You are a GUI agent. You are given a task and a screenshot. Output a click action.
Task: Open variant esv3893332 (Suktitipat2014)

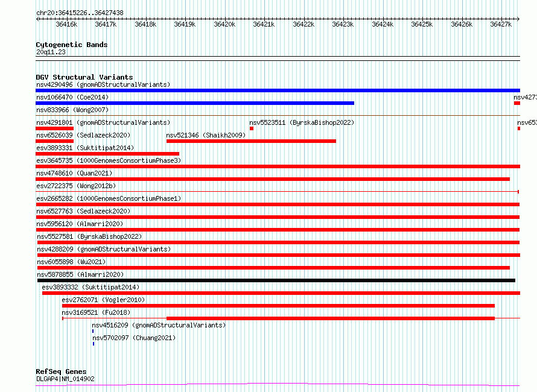pyautogui.click(x=91, y=287)
